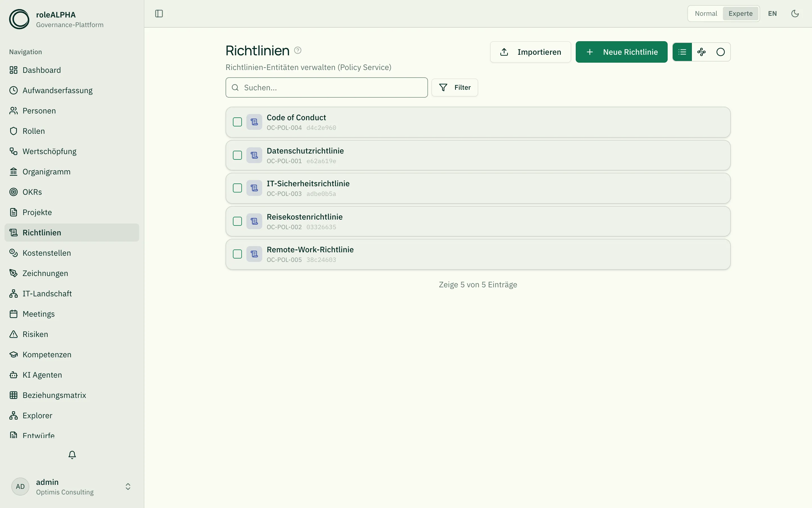Click the Code of Conduct policy icon
812x508 pixels.
point(254,122)
